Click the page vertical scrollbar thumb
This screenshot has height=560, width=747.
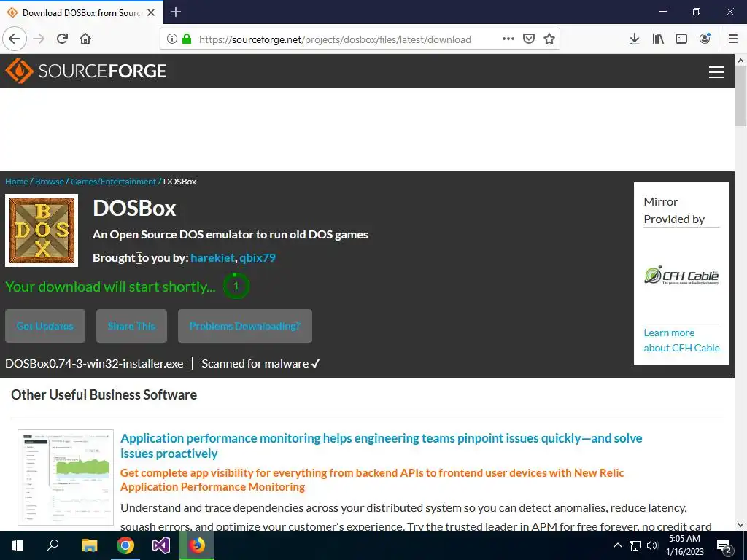tap(740, 96)
